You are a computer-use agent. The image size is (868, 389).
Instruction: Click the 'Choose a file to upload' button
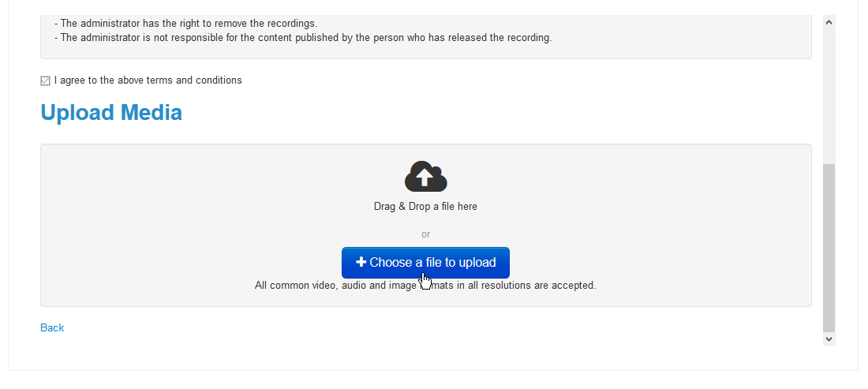[425, 263]
